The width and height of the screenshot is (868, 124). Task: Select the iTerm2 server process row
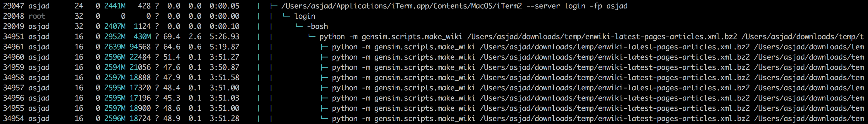[434, 6]
